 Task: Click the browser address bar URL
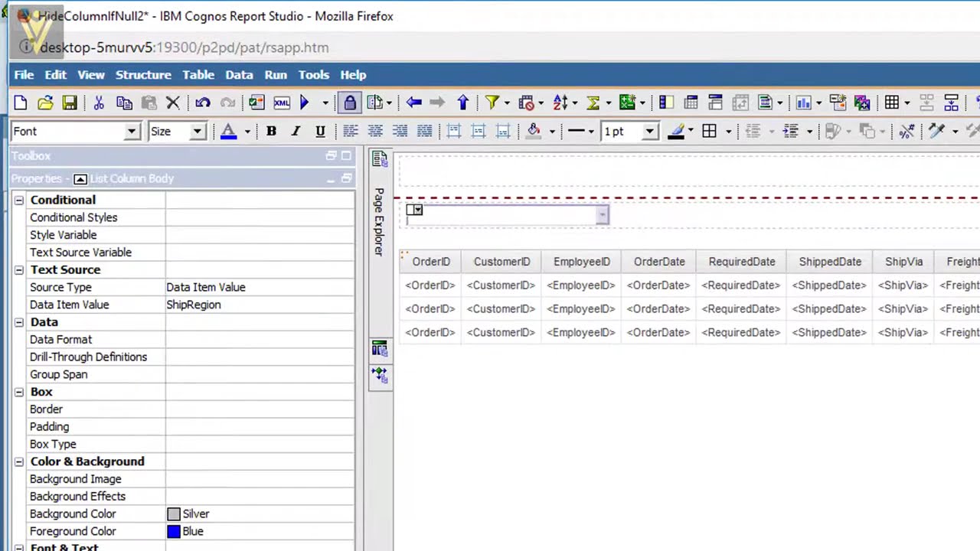185,47
